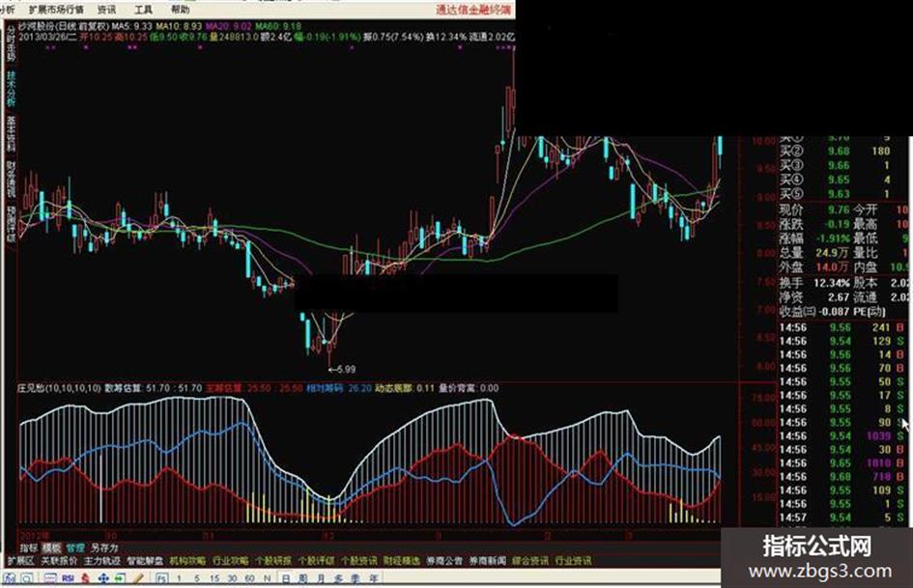Open the 行业攻略 link

(x=231, y=561)
